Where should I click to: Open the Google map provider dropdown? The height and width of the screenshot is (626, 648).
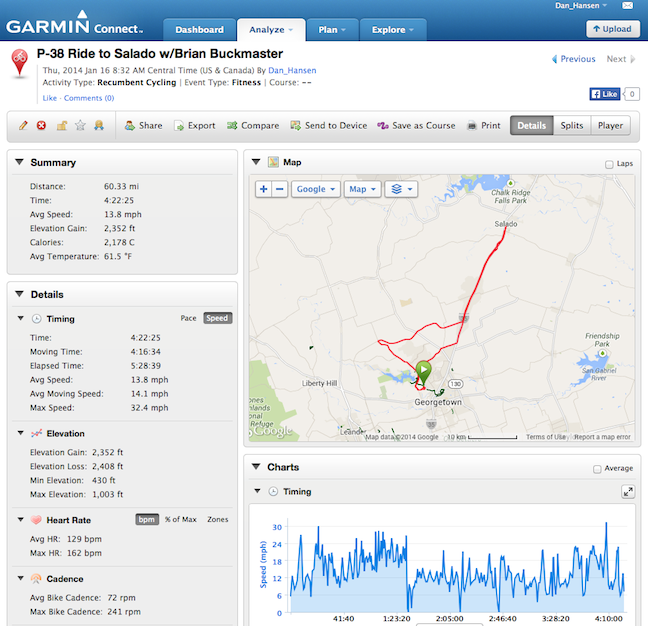pos(315,189)
